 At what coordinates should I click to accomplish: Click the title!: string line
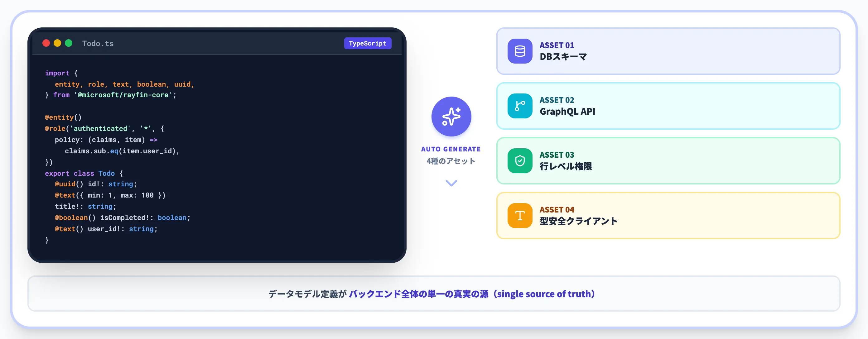86,206
